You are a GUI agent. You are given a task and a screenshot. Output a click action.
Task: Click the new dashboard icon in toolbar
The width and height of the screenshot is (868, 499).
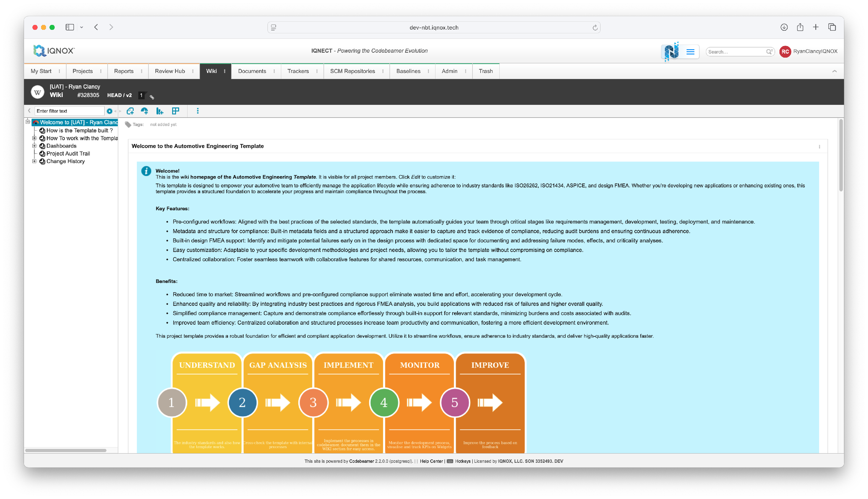[x=144, y=111]
